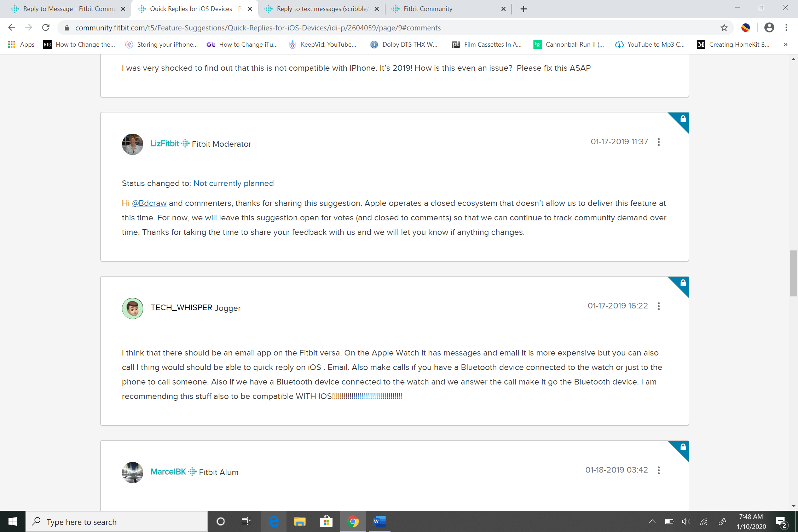Screen dimensions: 798x532
Task: Click the lock icon on TECH_WHISPER post
Action: [x=682, y=283]
